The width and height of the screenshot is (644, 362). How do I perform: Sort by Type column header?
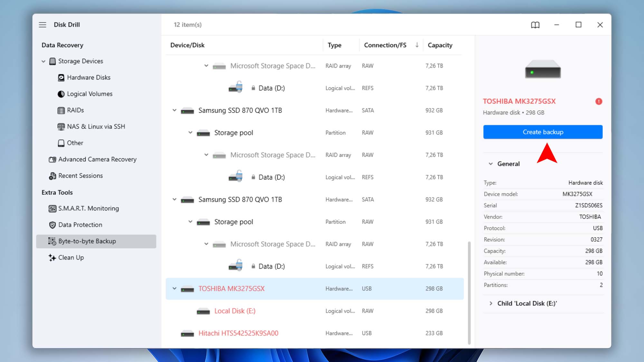click(x=335, y=45)
